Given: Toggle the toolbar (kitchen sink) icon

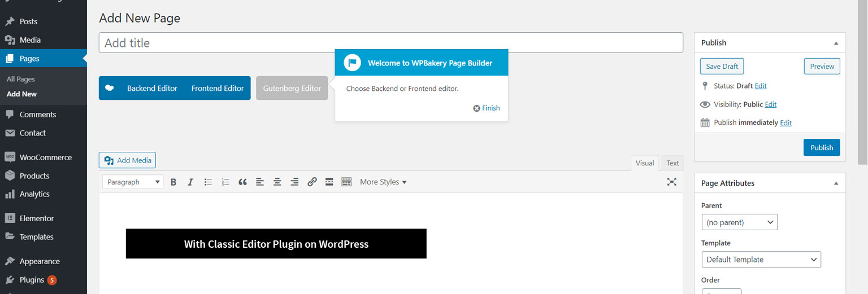Looking at the screenshot, I should click(x=346, y=182).
